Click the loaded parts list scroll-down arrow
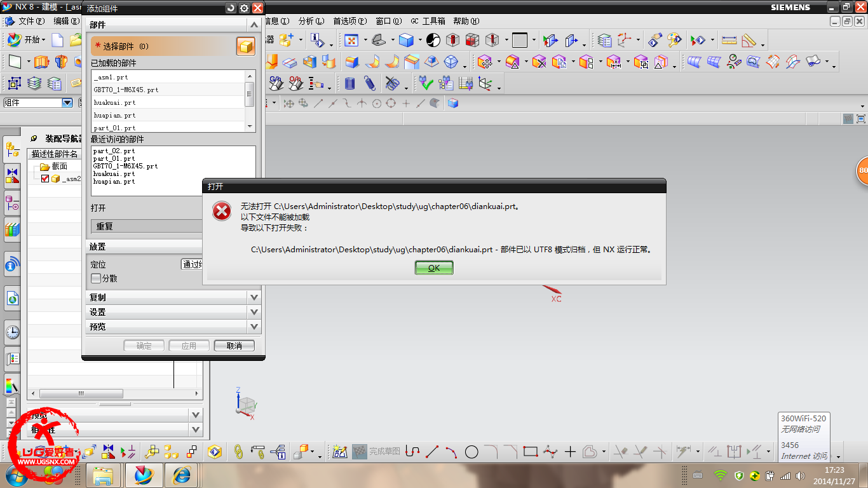This screenshot has width=868, height=488. [250, 126]
